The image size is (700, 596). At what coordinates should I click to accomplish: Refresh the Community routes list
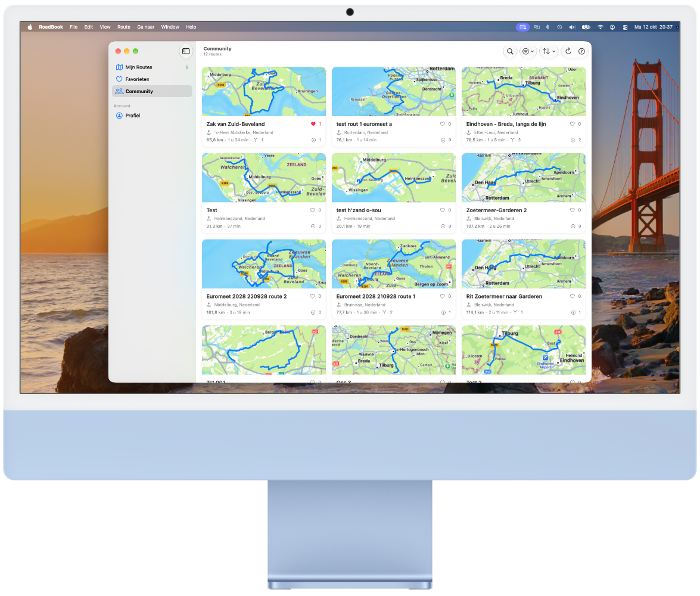coord(568,51)
